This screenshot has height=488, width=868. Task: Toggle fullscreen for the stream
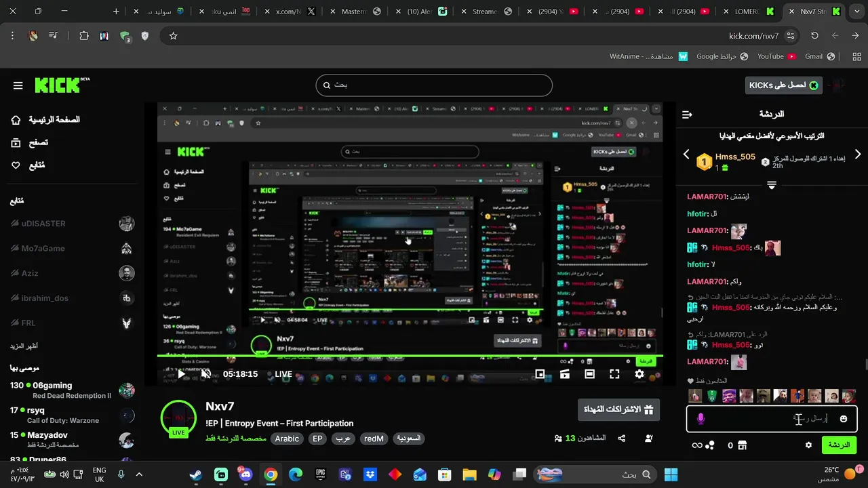click(614, 374)
